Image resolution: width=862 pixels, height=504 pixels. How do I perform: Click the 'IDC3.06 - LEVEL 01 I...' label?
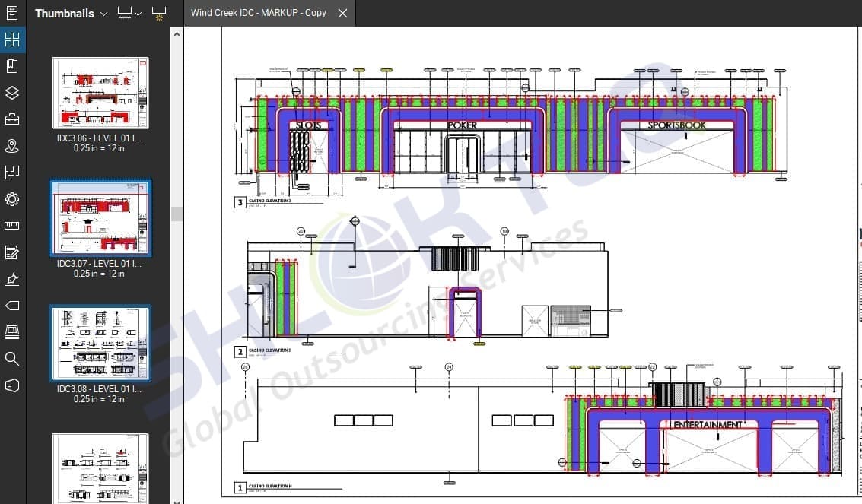(99, 138)
